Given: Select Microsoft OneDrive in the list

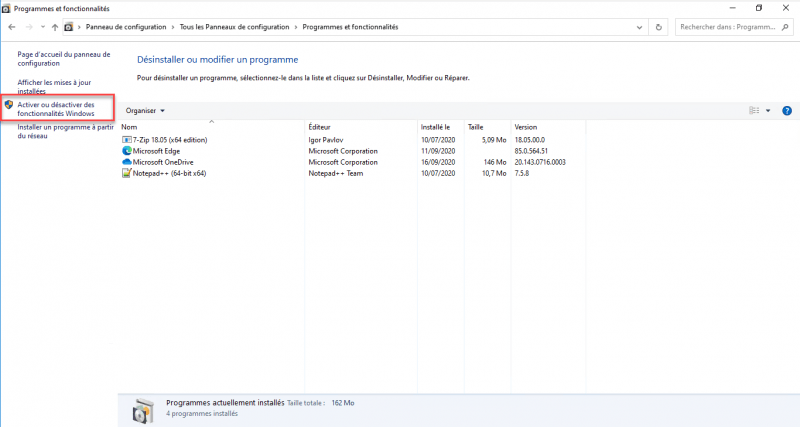Looking at the screenshot, I should coord(353,162).
